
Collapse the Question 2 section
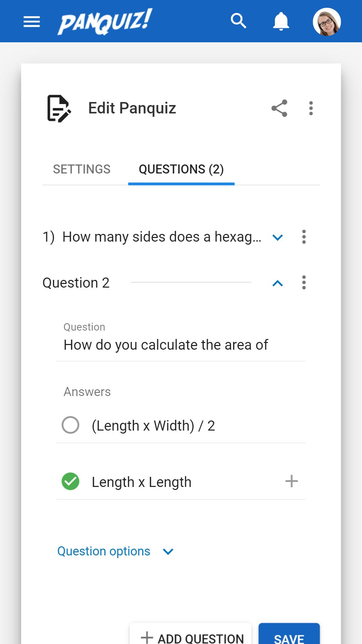pos(278,283)
